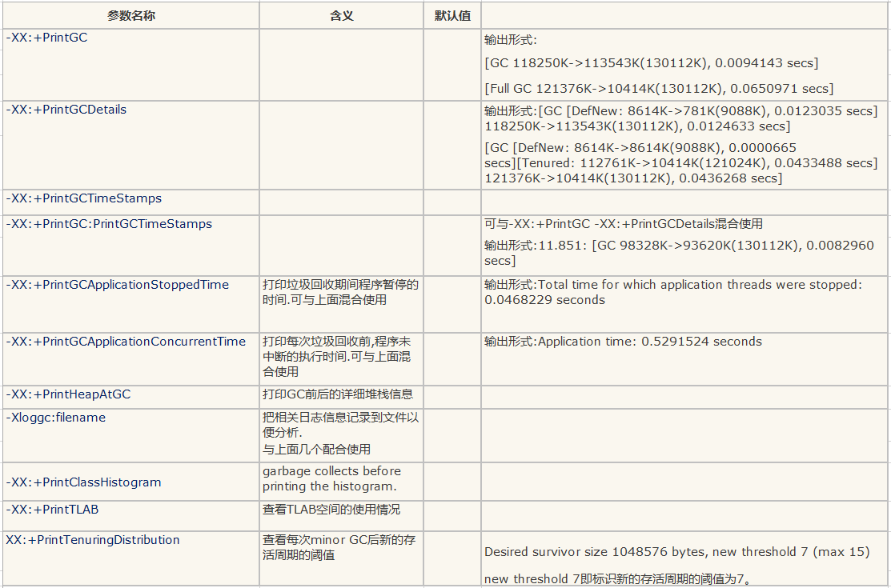Click the 含义 column header

[341, 15]
